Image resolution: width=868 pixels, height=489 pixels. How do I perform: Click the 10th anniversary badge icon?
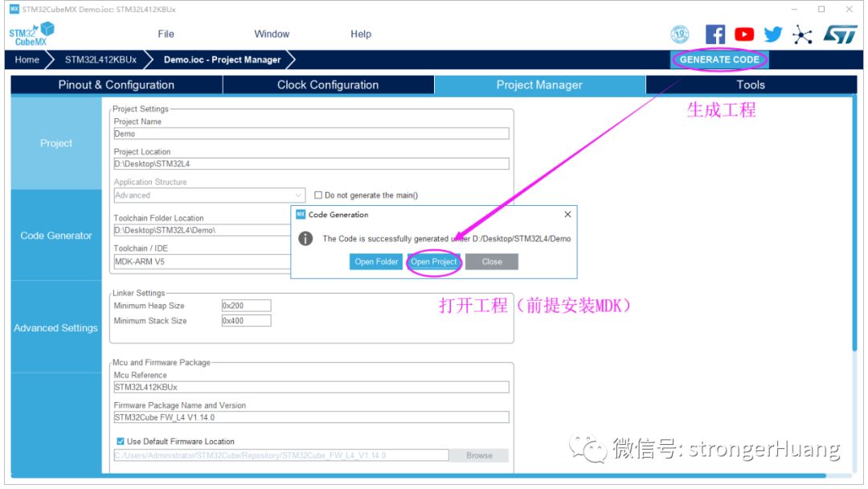pyautogui.click(x=680, y=35)
